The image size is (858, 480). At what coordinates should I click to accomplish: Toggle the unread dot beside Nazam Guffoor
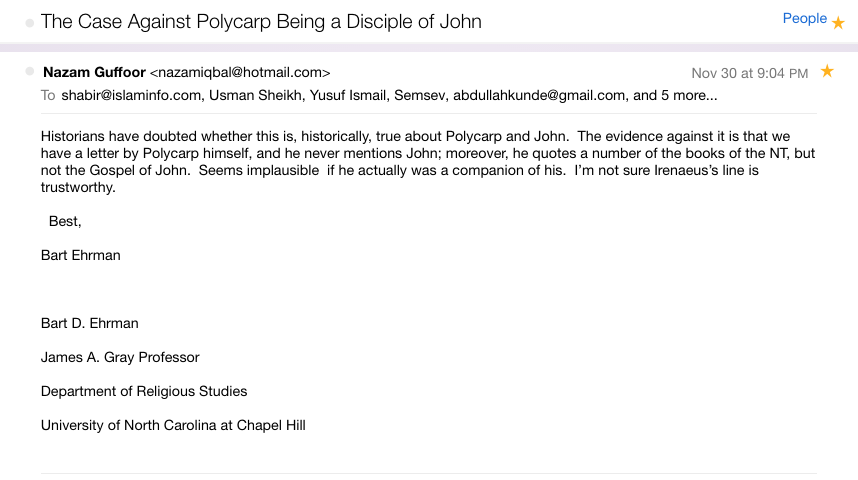(30, 71)
